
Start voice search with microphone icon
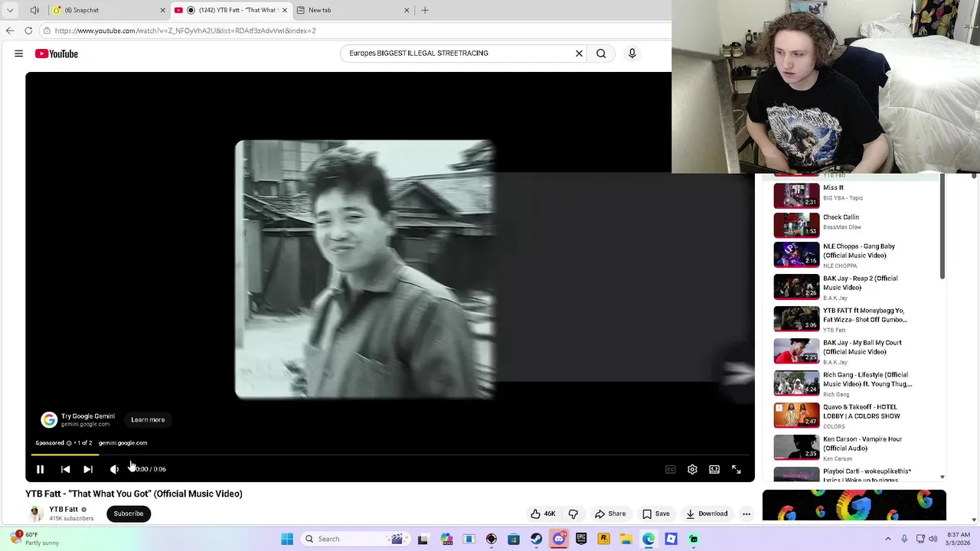(x=632, y=54)
